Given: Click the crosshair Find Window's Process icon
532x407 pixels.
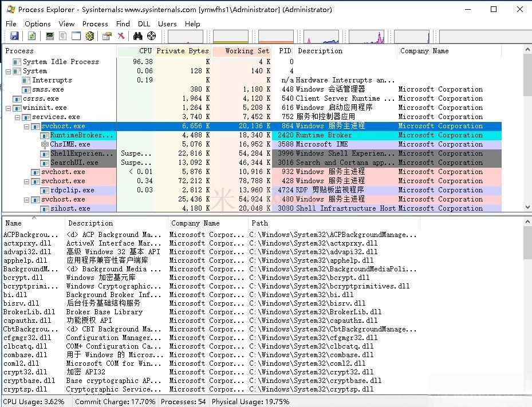Looking at the screenshot, I should point(151,35).
